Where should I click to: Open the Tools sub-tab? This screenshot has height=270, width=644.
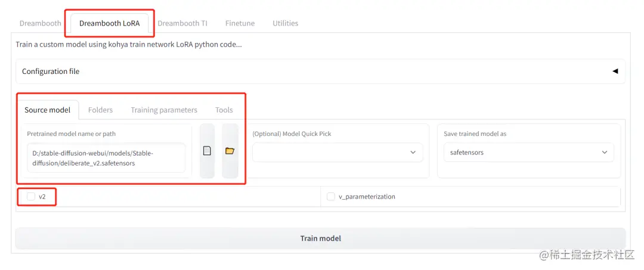click(x=224, y=110)
